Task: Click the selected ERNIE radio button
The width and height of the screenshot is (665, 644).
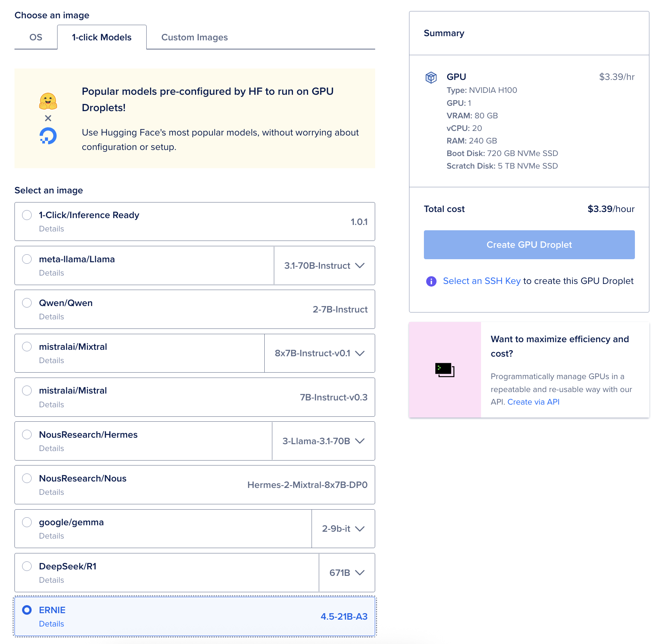Action: 27,610
